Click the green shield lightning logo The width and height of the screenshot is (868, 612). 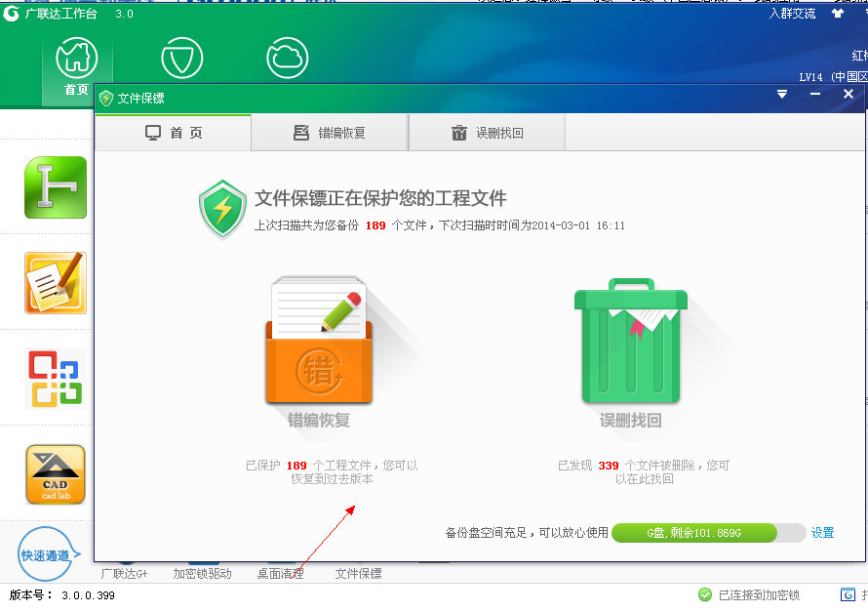coord(222,209)
